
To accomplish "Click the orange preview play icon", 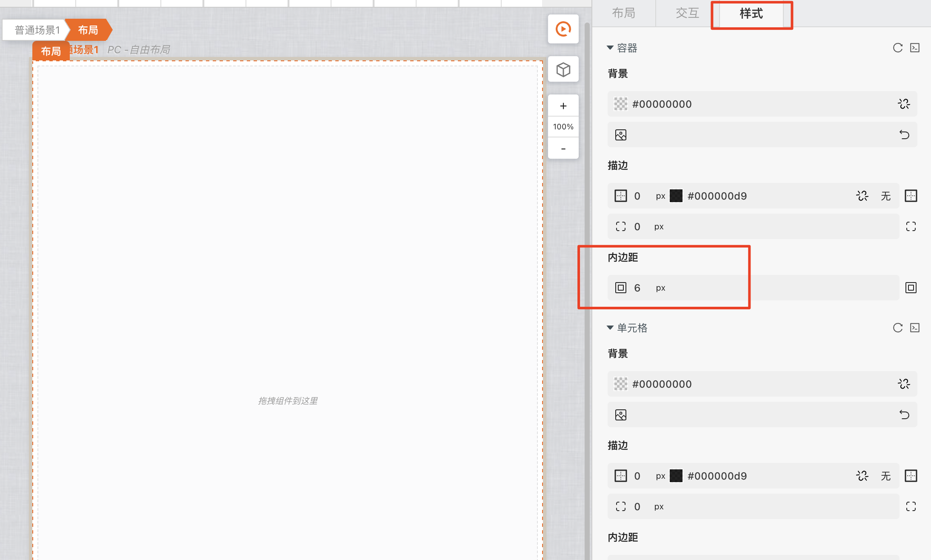I will pos(563,29).
